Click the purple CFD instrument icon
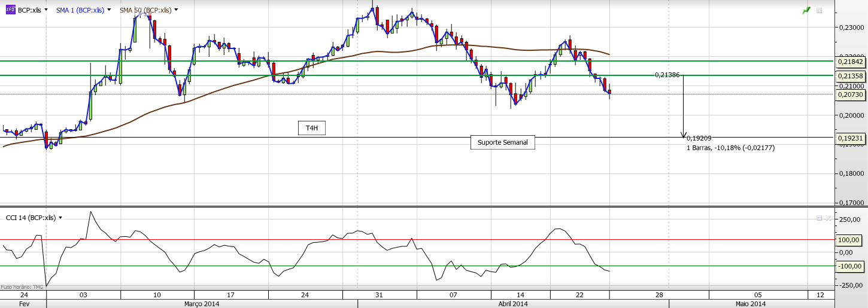The width and height of the screenshot is (868, 308). click(x=10, y=10)
